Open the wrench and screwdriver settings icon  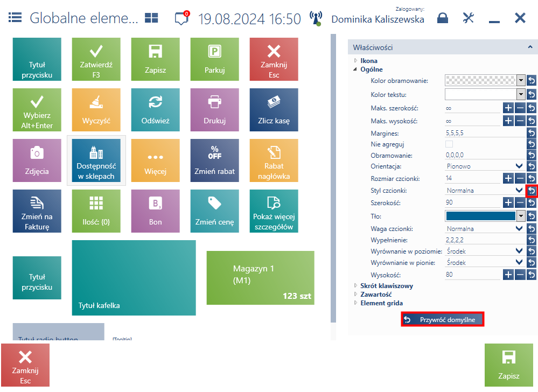(x=469, y=18)
